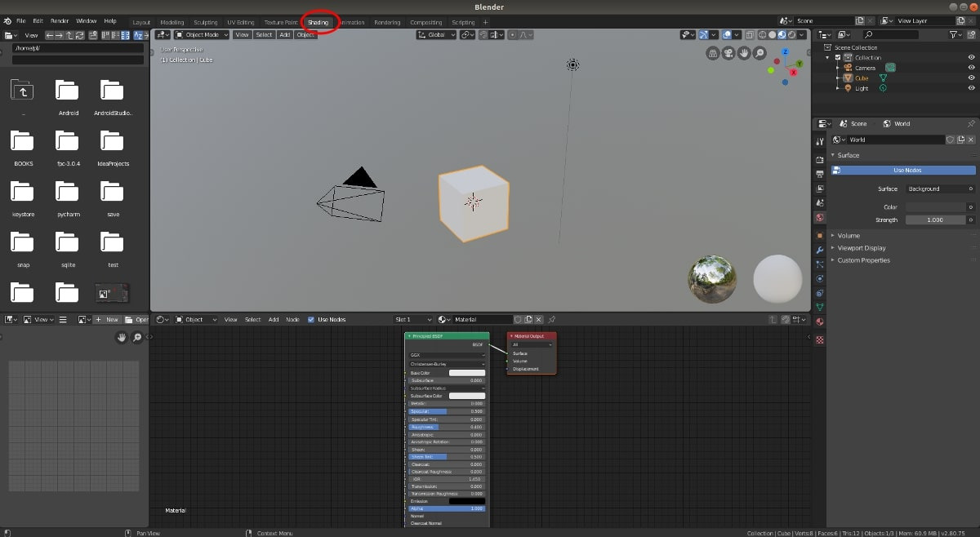The width and height of the screenshot is (980, 537).
Task: Toggle perspective/orthographic grid icon in viewport
Action: click(x=713, y=53)
